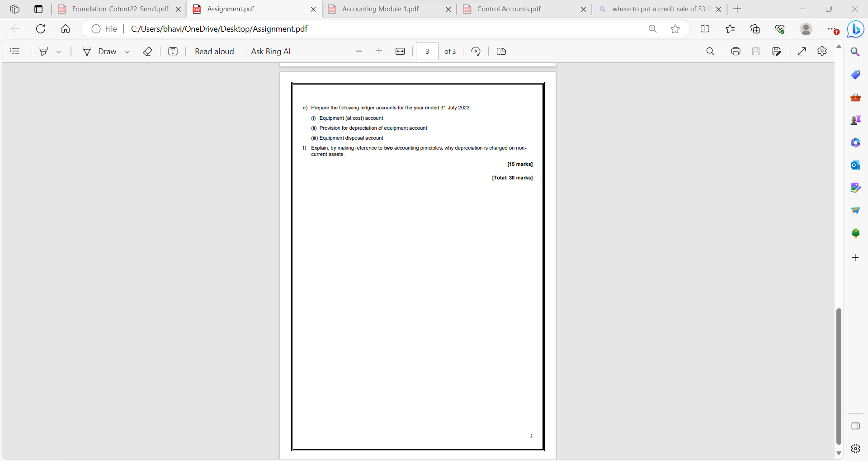The height and width of the screenshot is (461, 868).
Task: Open Bing Copilot in the sidebar
Action: pyautogui.click(x=855, y=29)
